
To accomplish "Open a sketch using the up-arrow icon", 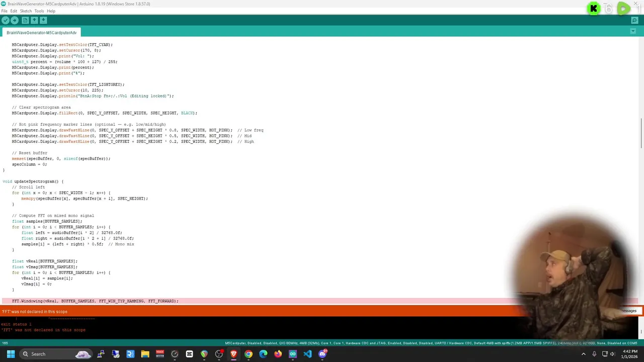I will coord(34,20).
